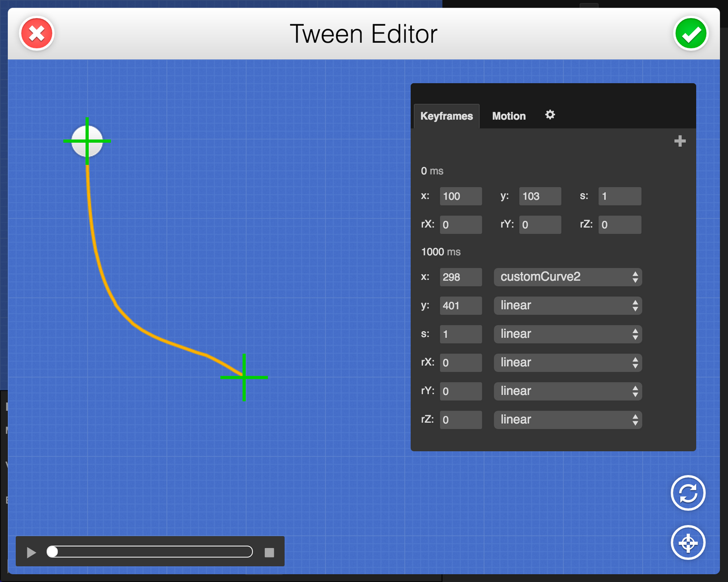Screen dimensions: 728x582
Task: Click the playback scrubber handle
Action: tap(52, 552)
